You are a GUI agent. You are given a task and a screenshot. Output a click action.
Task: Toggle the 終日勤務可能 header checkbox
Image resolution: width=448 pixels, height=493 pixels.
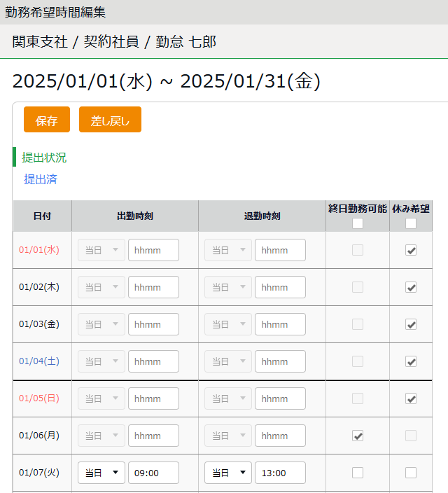click(358, 223)
